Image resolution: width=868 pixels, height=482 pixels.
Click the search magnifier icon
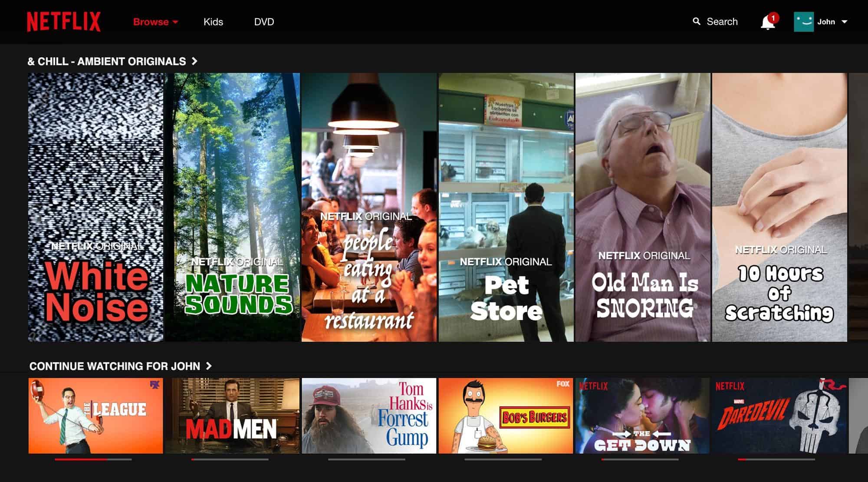click(x=697, y=21)
